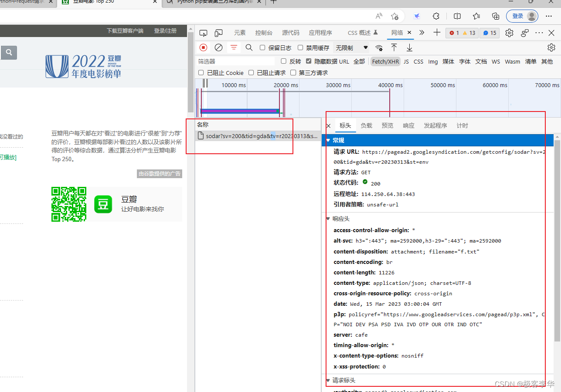Check 已阻止请求 checkbox
The height and width of the screenshot is (392, 561).
(251, 73)
